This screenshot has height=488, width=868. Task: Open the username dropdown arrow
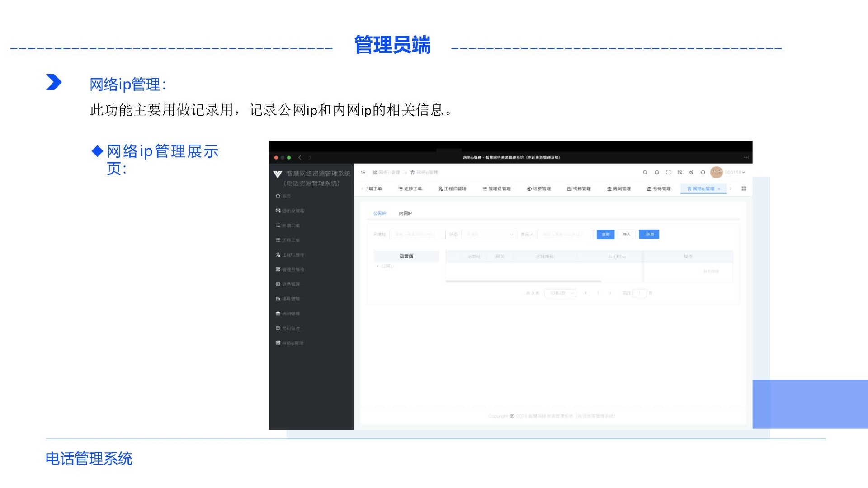point(744,173)
